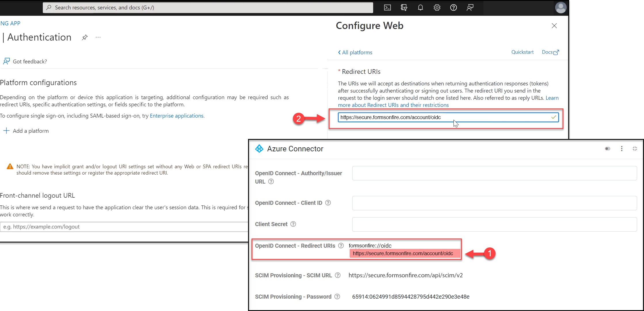This screenshot has width=644, height=311.
Task: Open Cloud Shell from top bar
Action: coord(387,7)
